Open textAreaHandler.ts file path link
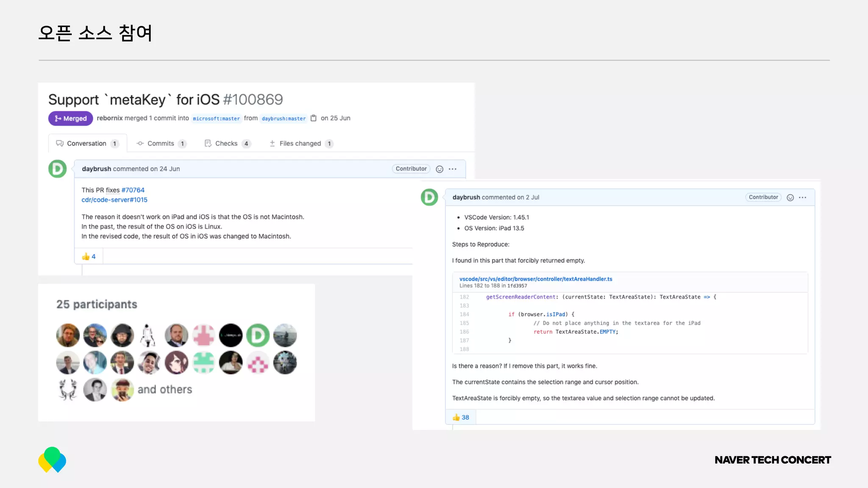This screenshot has height=488, width=868. [x=536, y=279]
